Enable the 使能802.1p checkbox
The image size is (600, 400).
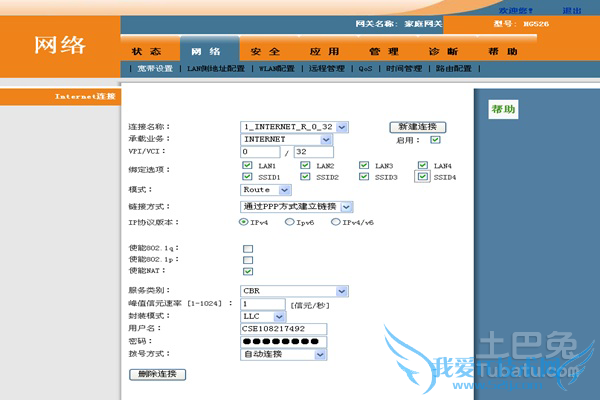click(248, 260)
